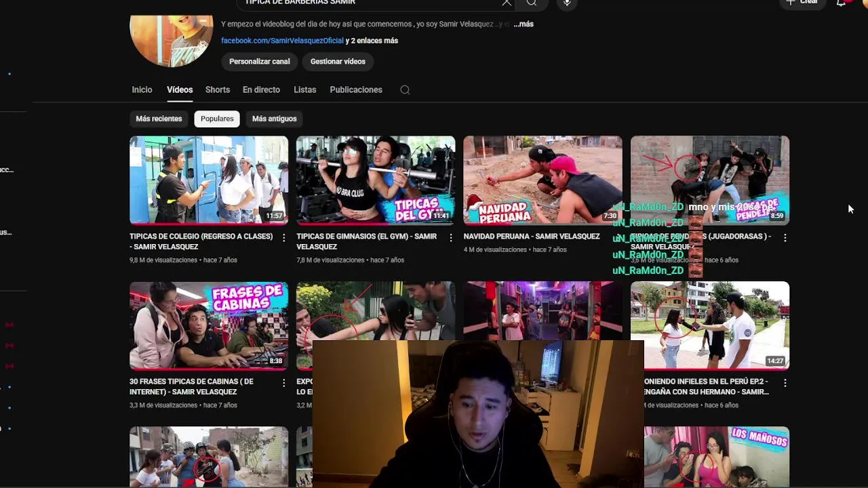Open the facebook.com/SamirVelasquezOficial link
Screen dimensions: 868x488
point(282,41)
